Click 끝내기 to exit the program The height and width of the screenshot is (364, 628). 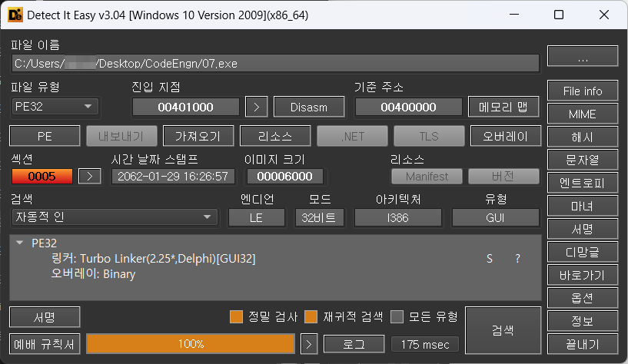pyautogui.click(x=583, y=344)
